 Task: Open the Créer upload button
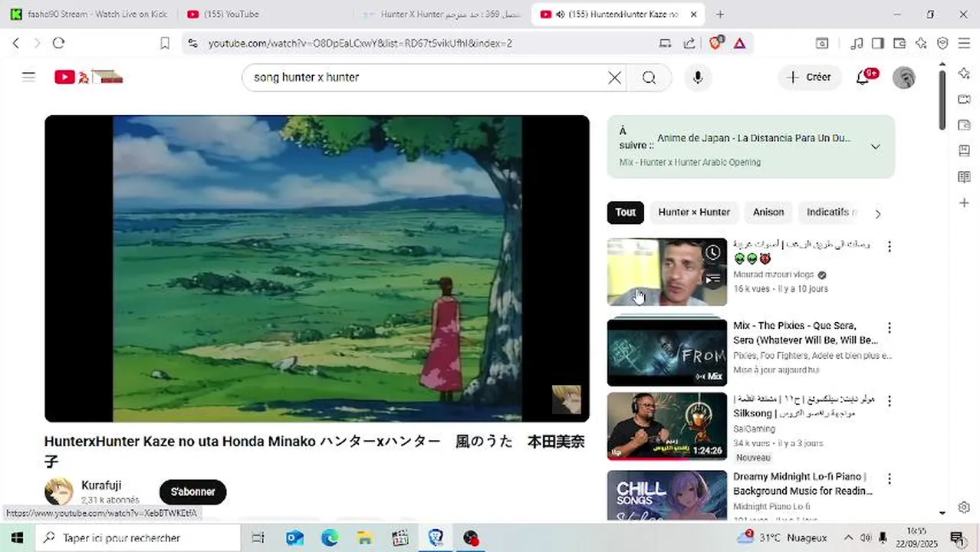(810, 77)
